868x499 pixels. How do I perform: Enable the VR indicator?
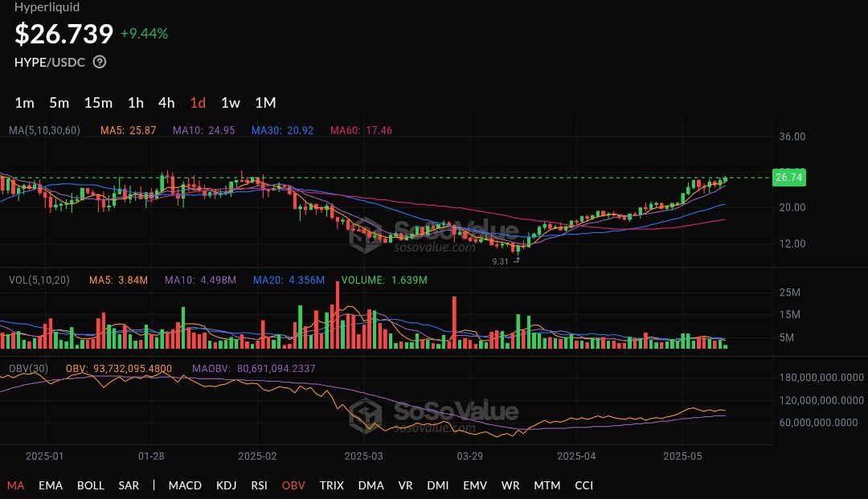[x=405, y=485]
